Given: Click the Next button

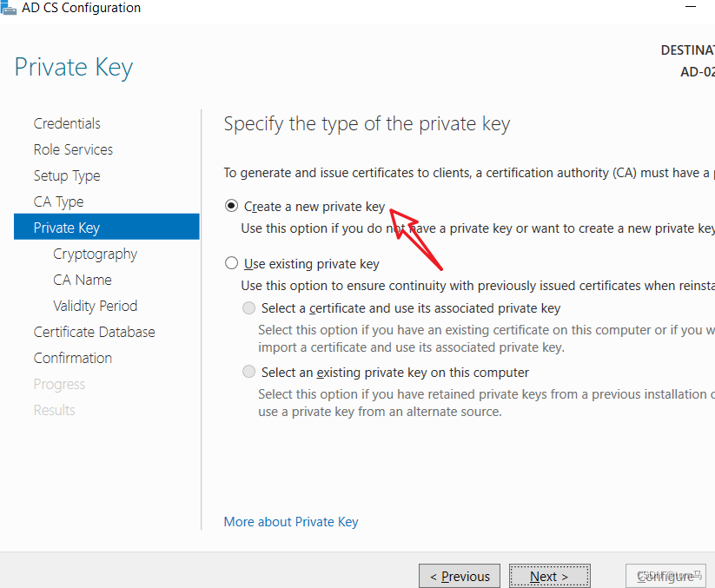Looking at the screenshot, I should (x=549, y=576).
